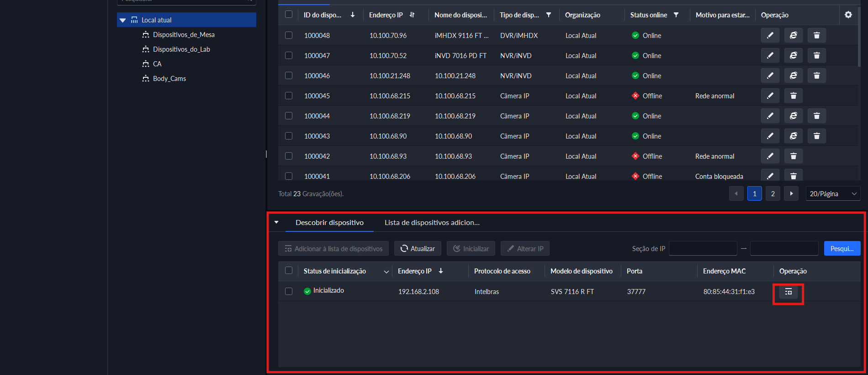
Task: Sort by ID do dispositivo arrow
Action: (353, 15)
